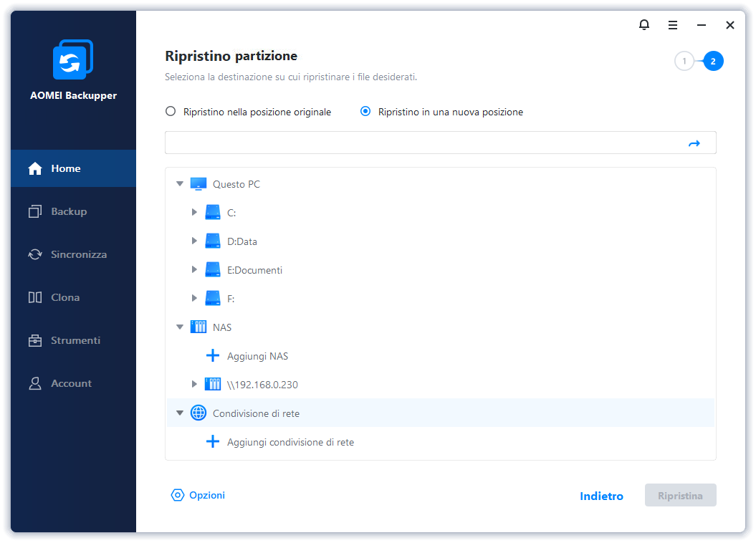Click the browse arrow in path field
Image resolution: width=756 pixels, height=543 pixels.
click(694, 143)
